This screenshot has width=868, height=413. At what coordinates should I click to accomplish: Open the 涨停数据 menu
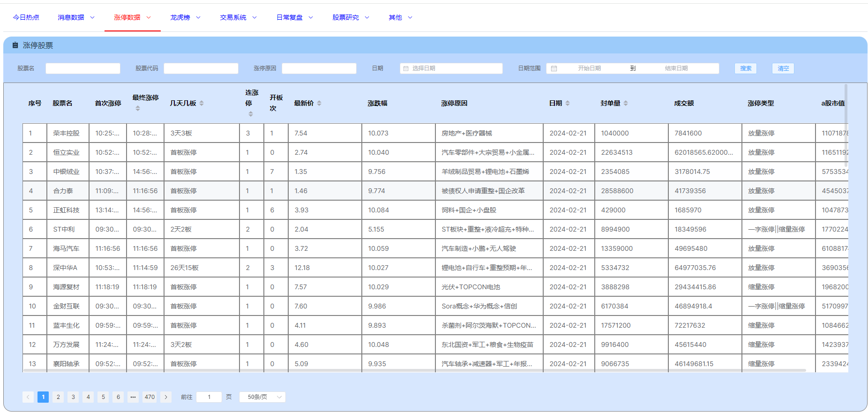(132, 17)
